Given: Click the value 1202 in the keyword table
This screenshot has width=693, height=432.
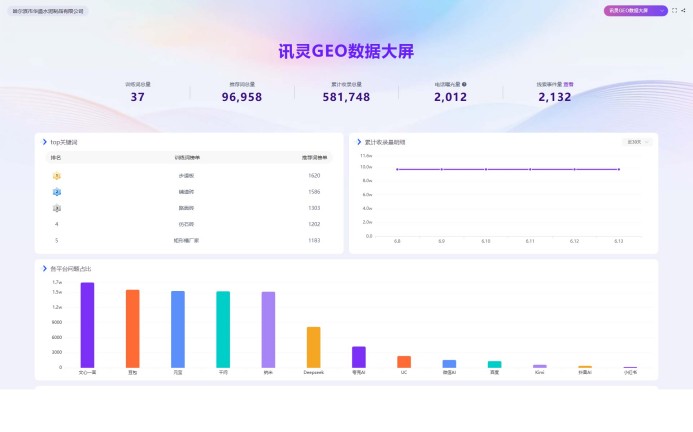Looking at the screenshot, I should (x=314, y=224).
